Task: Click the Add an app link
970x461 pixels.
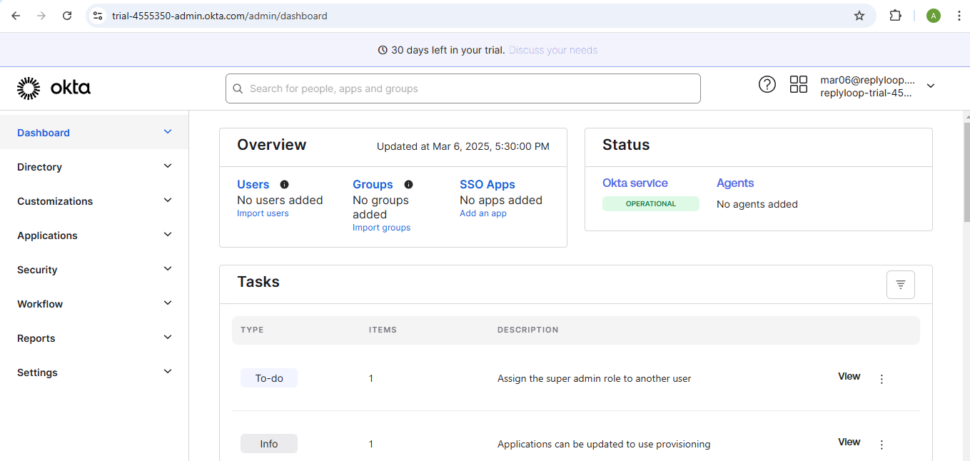Action: [483, 213]
